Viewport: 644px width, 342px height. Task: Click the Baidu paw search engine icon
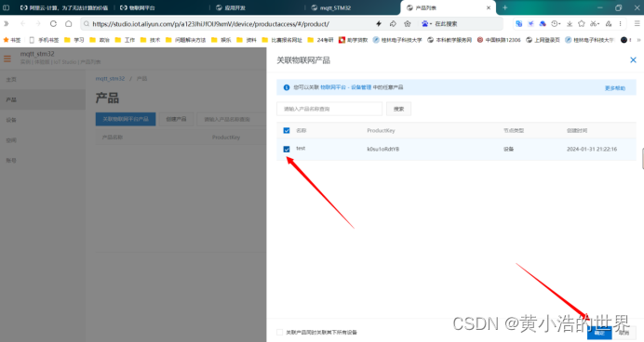click(425, 24)
